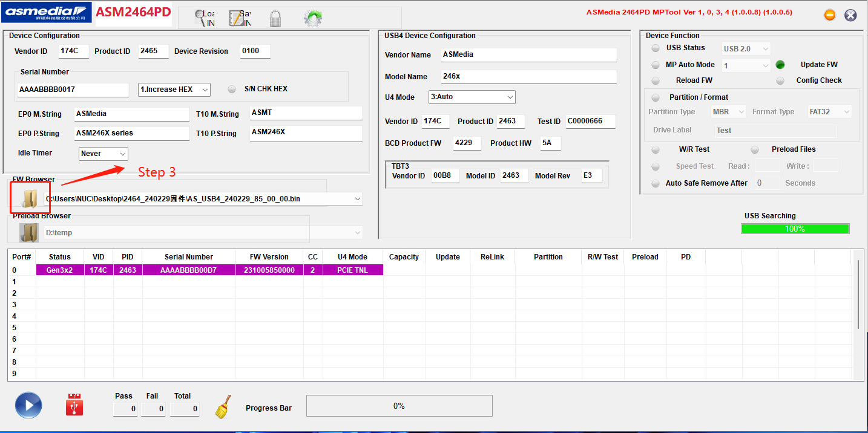Click the device table vertical scrollbar
The height and width of the screenshot is (433, 868).
(x=858, y=295)
